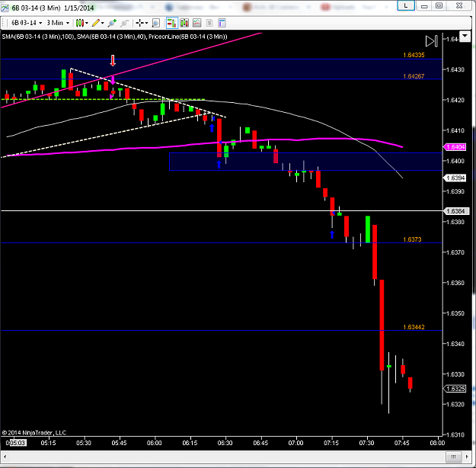Select the 1.83442 level label
This screenshot has height=468, width=476.
pos(414,327)
